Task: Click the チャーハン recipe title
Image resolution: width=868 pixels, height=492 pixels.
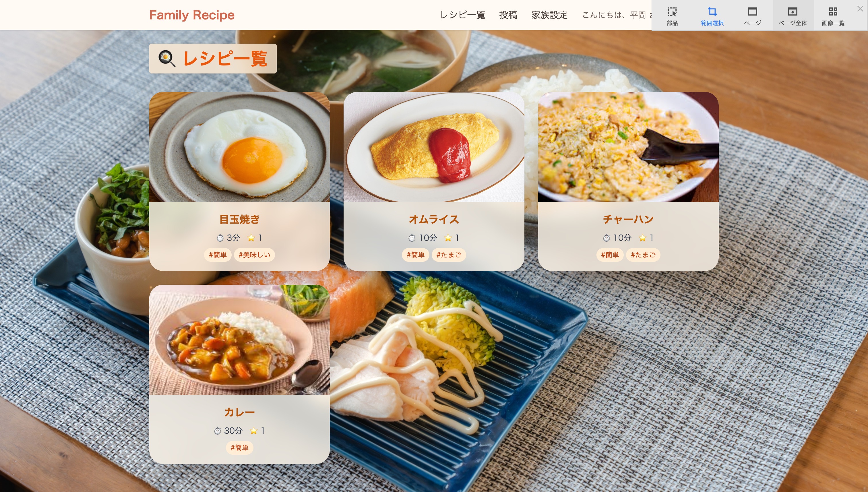Action: pyautogui.click(x=628, y=219)
